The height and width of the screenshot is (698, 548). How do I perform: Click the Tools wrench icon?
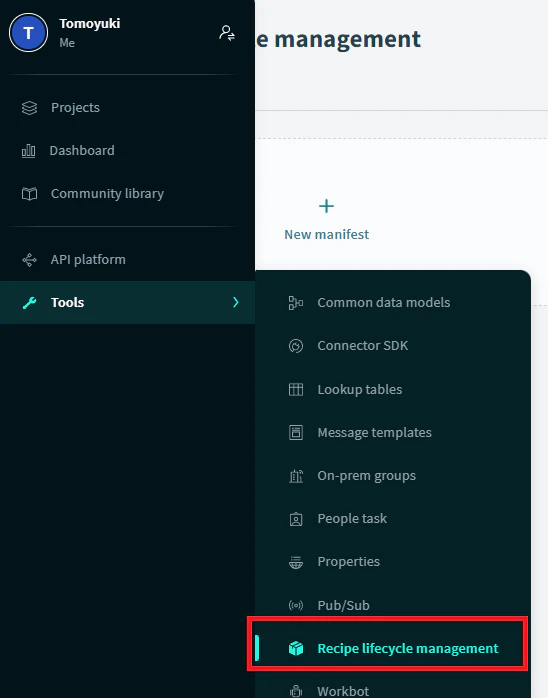pos(29,303)
